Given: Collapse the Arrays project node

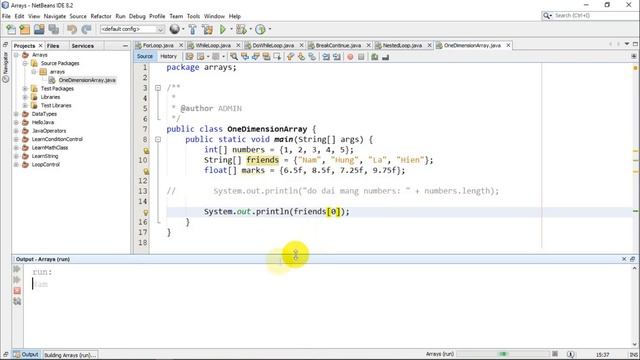Looking at the screenshot, I should (x=16, y=55).
